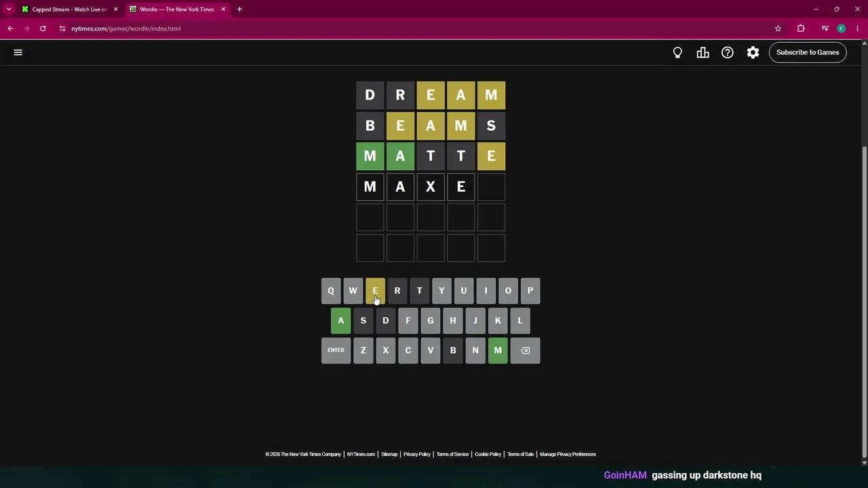Click the empty fifth tile of the MAXE row
Image resolution: width=868 pixels, height=488 pixels.
click(491, 186)
